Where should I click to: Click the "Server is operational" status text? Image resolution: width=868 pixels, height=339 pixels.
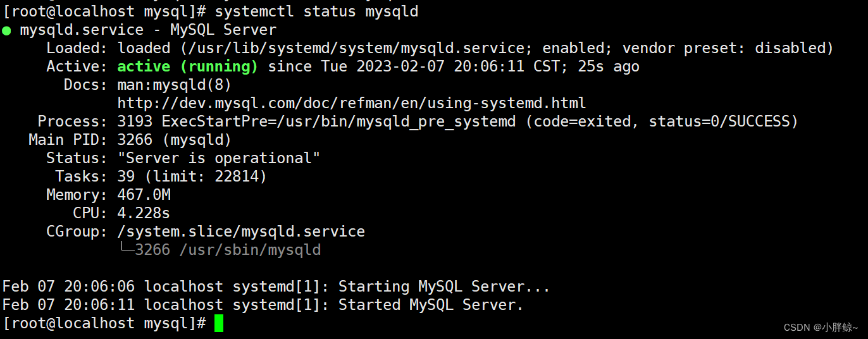coord(219,158)
